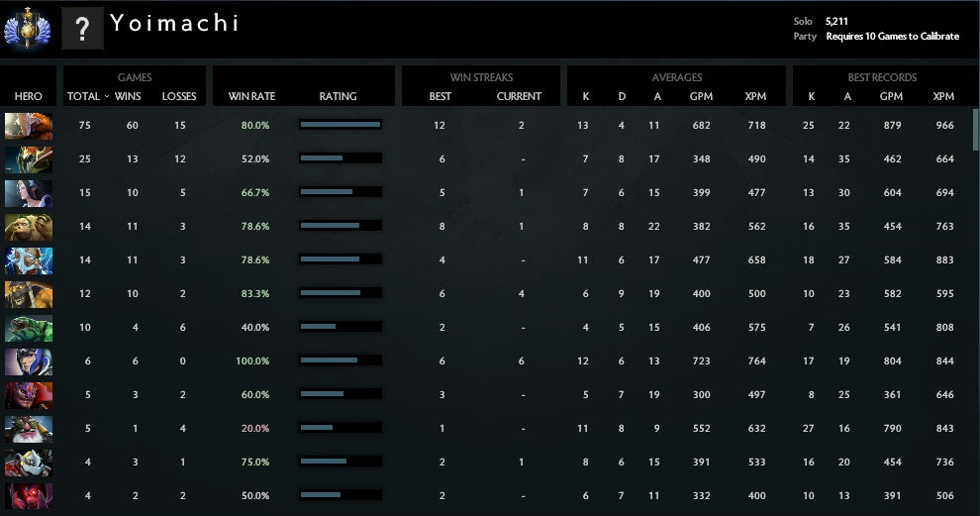
Task: Sort by the WINS column header
Action: [129, 96]
